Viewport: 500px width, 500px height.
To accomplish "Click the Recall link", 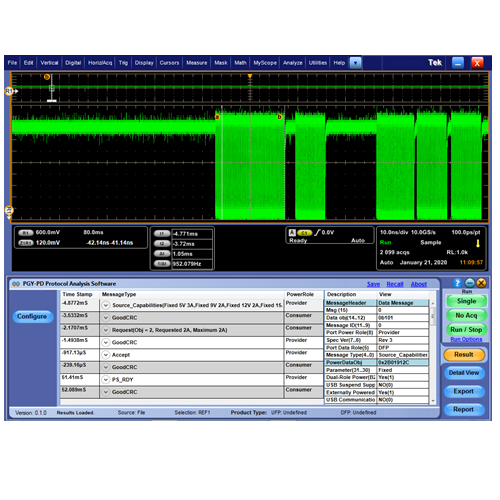I will pos(395,284).
